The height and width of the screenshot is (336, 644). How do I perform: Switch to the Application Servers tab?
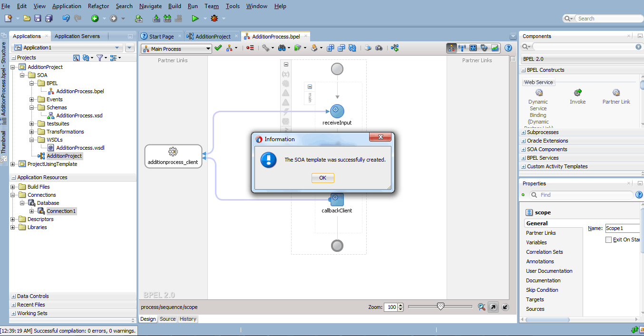pyautogui.click(x=77, y=36)
